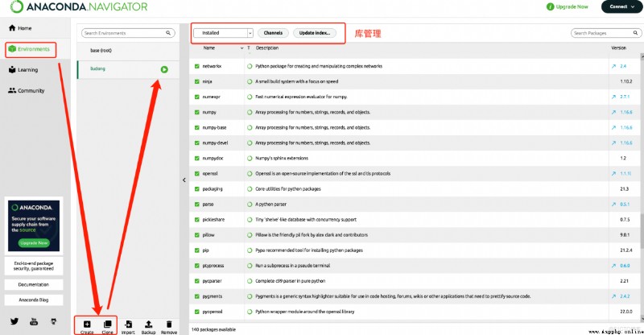
Task: Toggle the packaging package checkbox
Action: coord(197,189)
